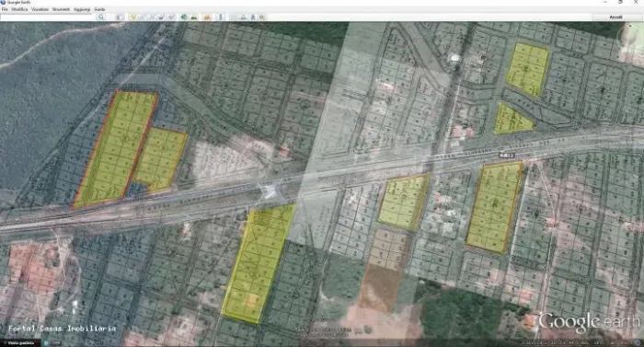Click the Print toolbar icon
This screenshot has width=644, height=347.
[244, 17]
